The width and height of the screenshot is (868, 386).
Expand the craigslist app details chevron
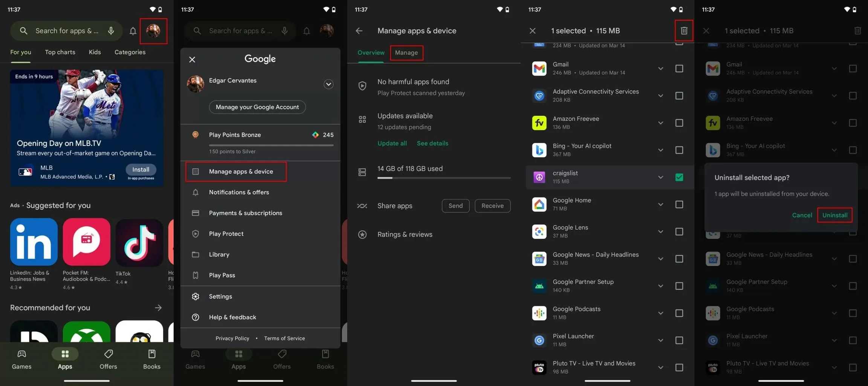pyautogui.click(x=660, y=177)
